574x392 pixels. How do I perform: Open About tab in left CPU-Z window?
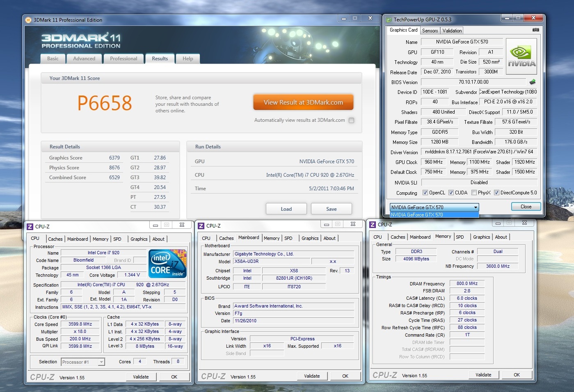pyautogui.click(x=158, y=239)
